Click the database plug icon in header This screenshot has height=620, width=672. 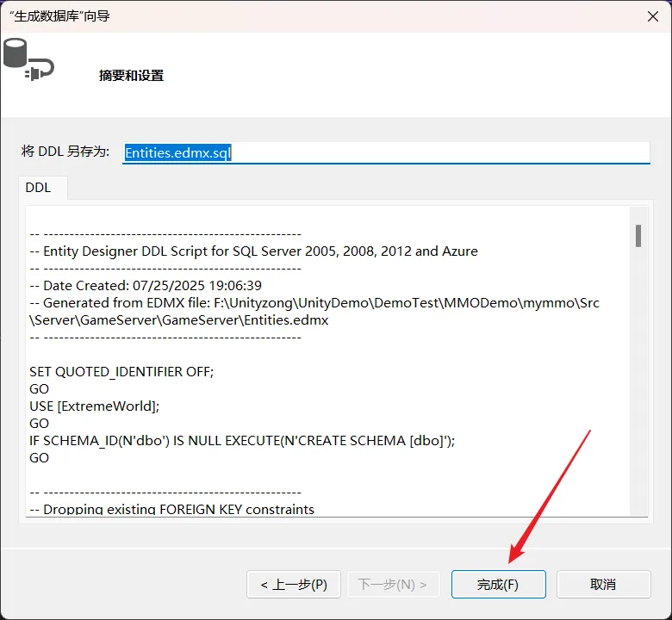(27, 59)
